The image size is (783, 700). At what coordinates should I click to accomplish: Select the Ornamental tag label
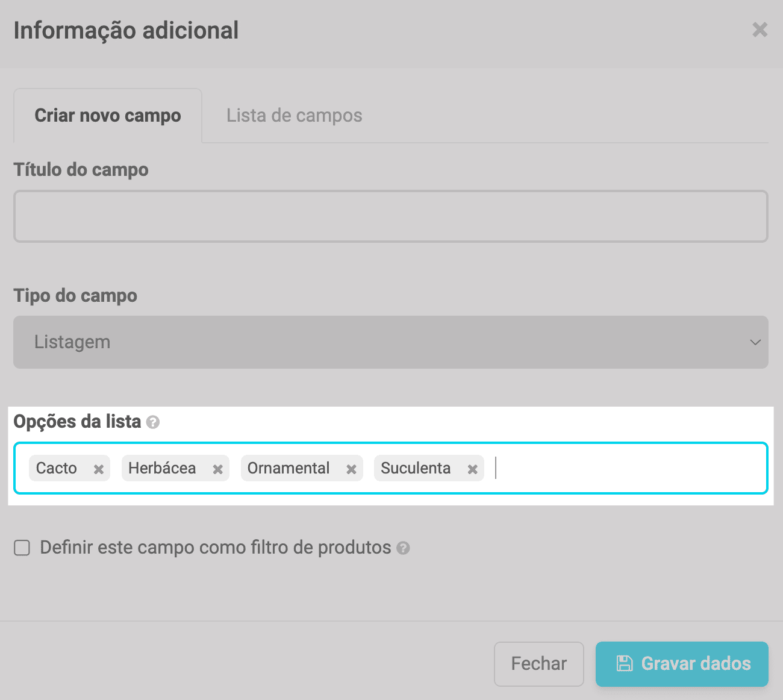click(x=289, y=468)
